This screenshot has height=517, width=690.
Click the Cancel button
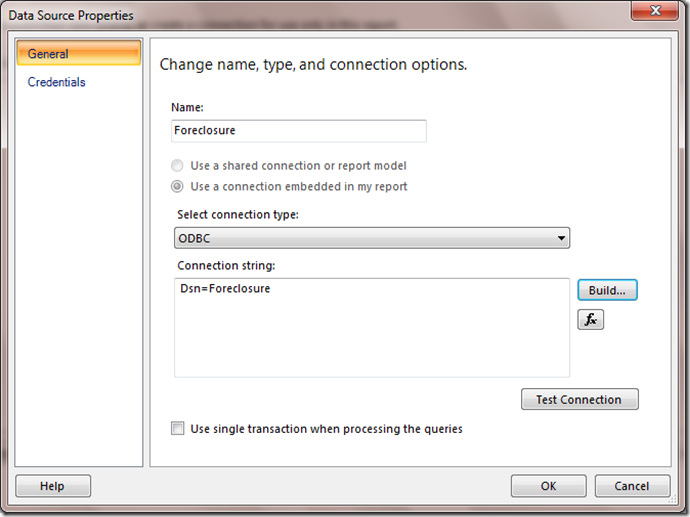(x=632, y=486)
